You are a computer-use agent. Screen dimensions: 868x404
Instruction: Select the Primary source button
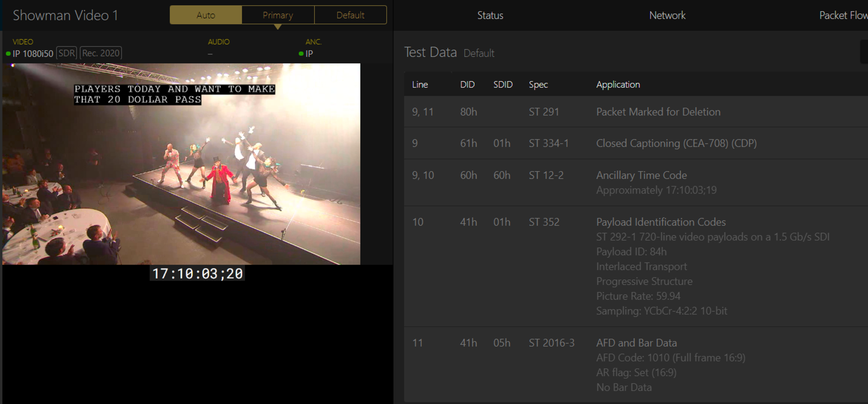pos(278,15)
